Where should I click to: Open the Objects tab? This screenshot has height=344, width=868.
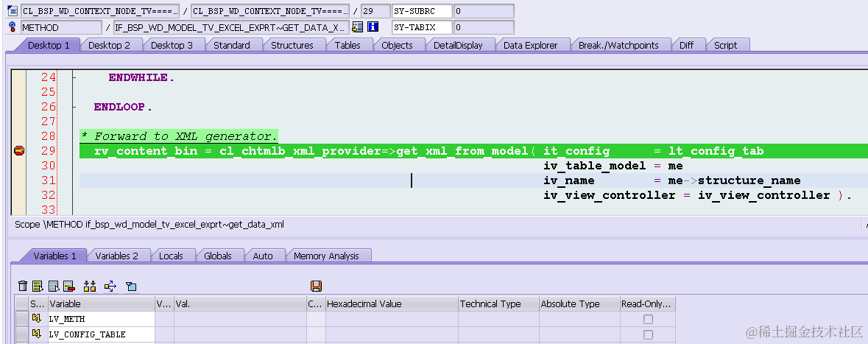pyautogui.click(x=397, y=46)
